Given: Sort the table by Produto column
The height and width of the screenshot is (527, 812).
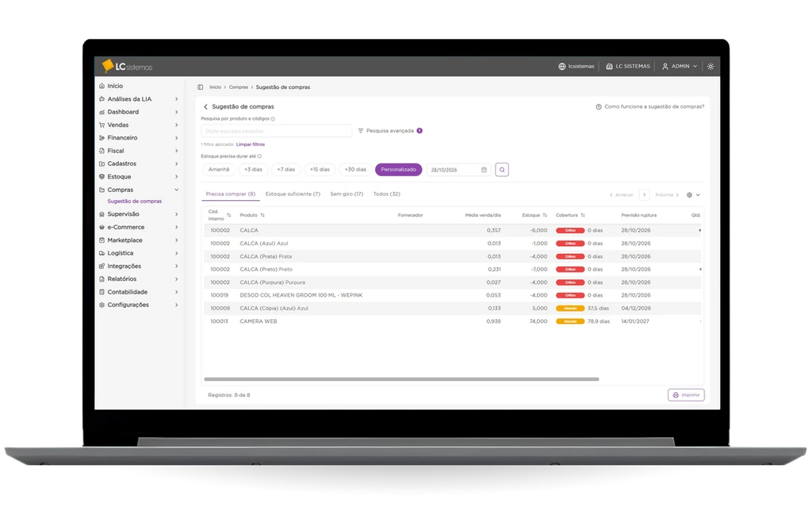Looking at the screenshot, I should (x=262, y=215).
